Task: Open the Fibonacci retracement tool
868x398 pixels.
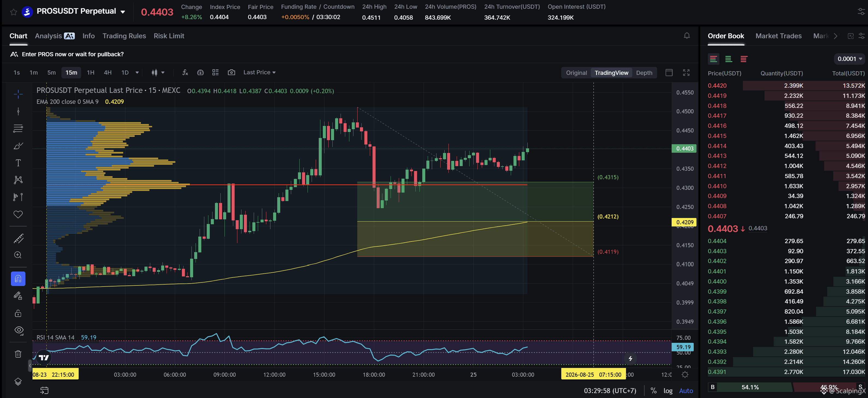Action: (x=18, y=128)
